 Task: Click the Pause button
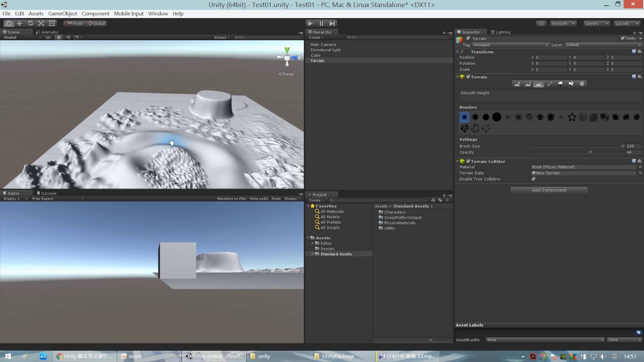(x=321, y=23)
